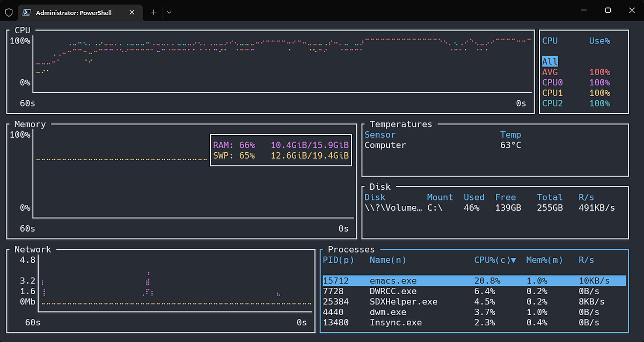Viewport: 644px width, 342px height.
Task: Select the DWRCC.exe process entry
Action: (393, 291)
